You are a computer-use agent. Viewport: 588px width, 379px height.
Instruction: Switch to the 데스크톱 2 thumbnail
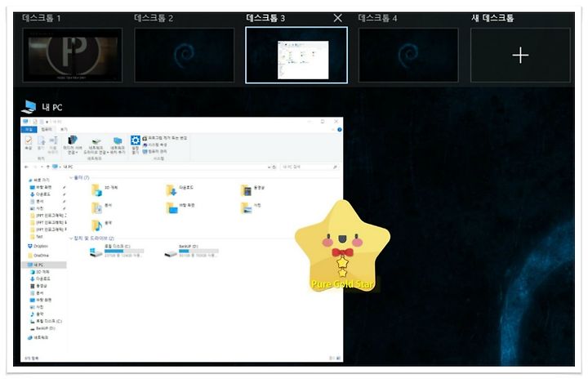[184, 55]
